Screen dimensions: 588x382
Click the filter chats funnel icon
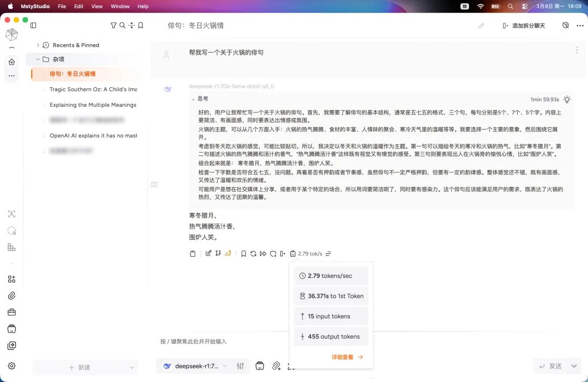[113, 26]
